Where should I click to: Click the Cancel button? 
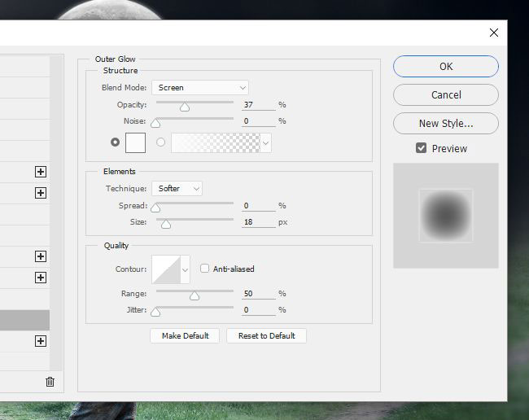point(446,94)
